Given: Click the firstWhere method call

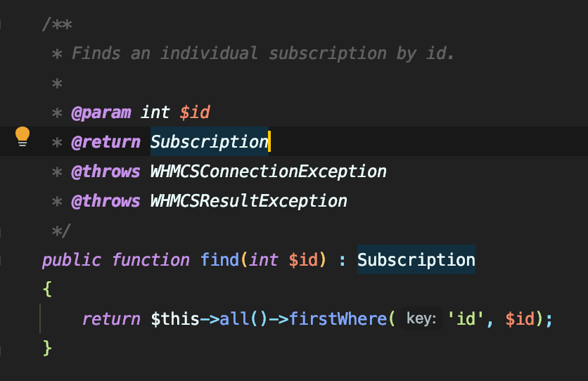Looking at the screenshot, I should coord(338,319).
